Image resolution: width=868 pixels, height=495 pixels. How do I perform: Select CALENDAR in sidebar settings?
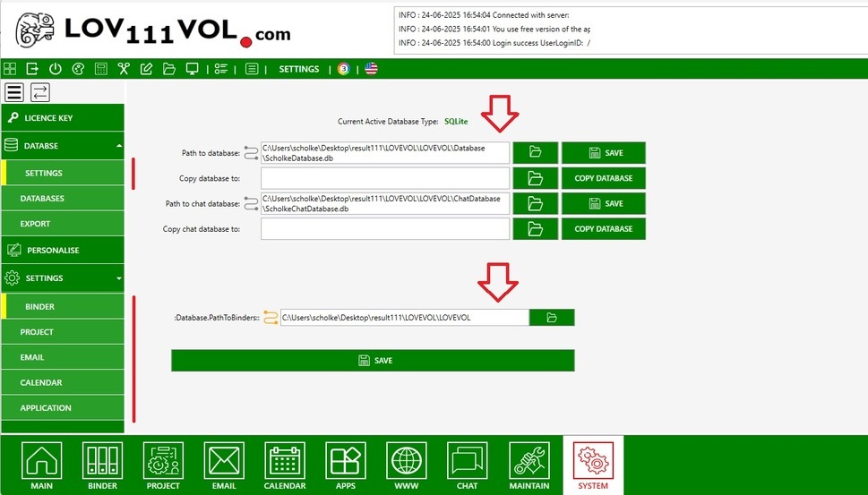tap(63, 382)
